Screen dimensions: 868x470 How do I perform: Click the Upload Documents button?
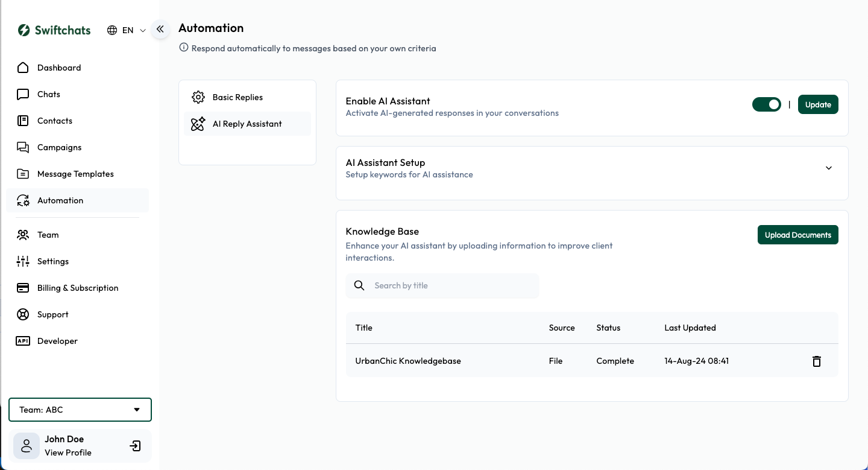click(x=797, y=235)
